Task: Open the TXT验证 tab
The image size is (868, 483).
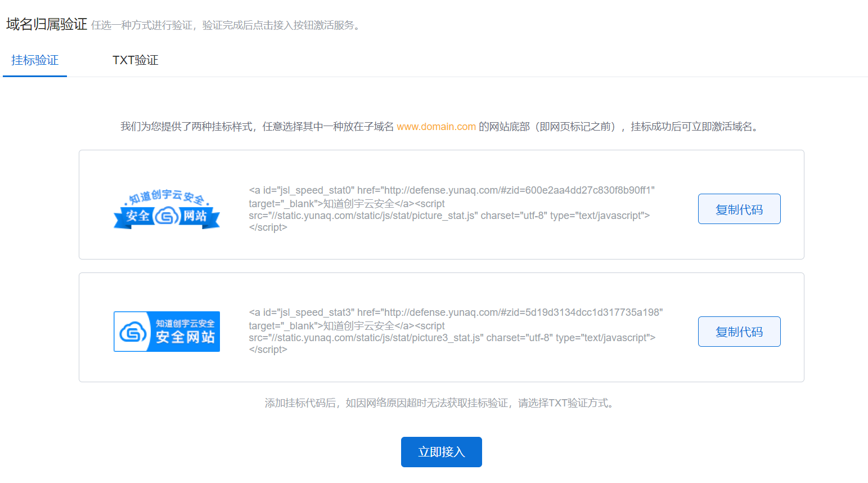Action: tap(135, 60)
